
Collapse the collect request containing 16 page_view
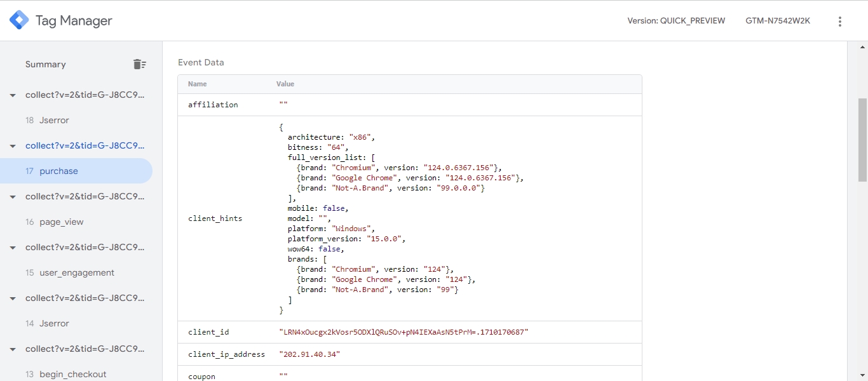(x=13, y=197)
